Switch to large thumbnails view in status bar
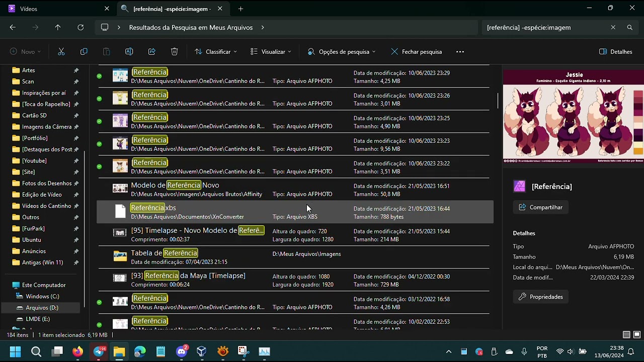644x362 pixels. pyautogui.click(x=637, y=335)
